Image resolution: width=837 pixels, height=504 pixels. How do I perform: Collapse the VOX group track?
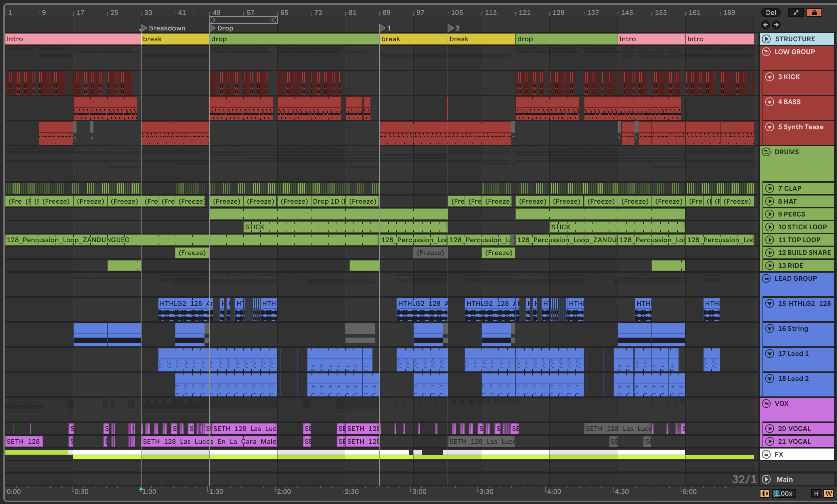pos(766,404)
